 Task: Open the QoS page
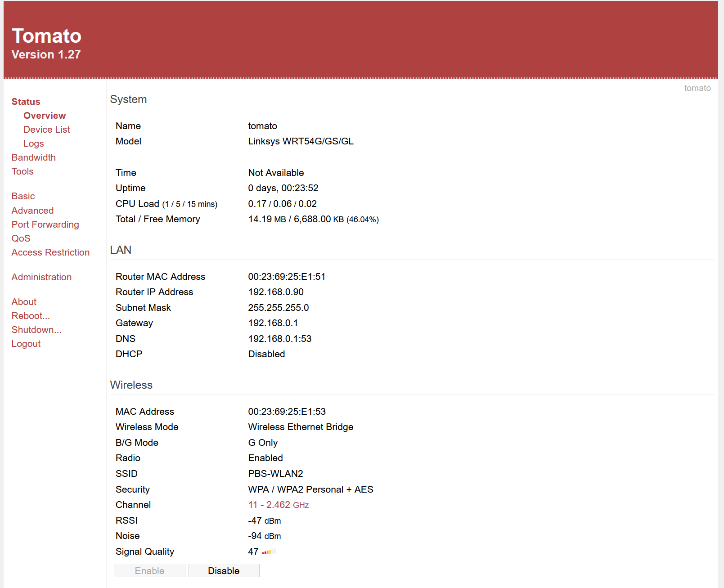point(21,238)
